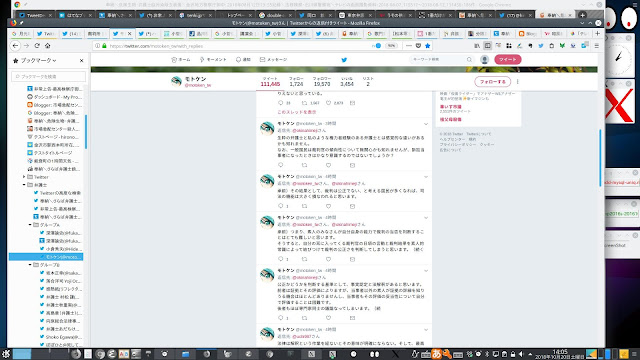Open menu chevron on 生粋の弁護士 tweet
Screen dimensions: 640x360
426,124
